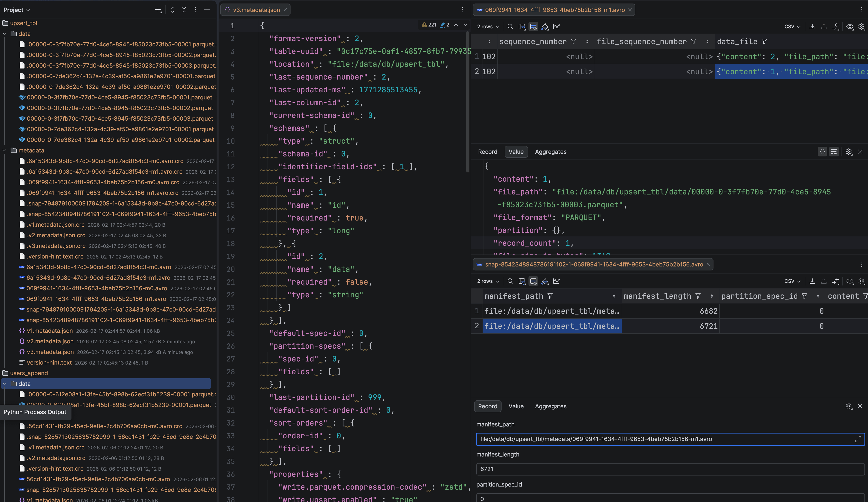This screenshot has width=868, height=502.
Task: Open the 2 rows page size dropdown in the upper grid
Action: pyautogui.click(x=488, y=27)
